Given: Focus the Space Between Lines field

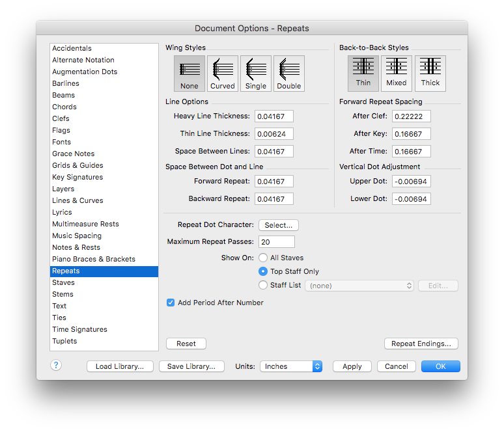Looking at the screenshot, I should click(274, 152).
